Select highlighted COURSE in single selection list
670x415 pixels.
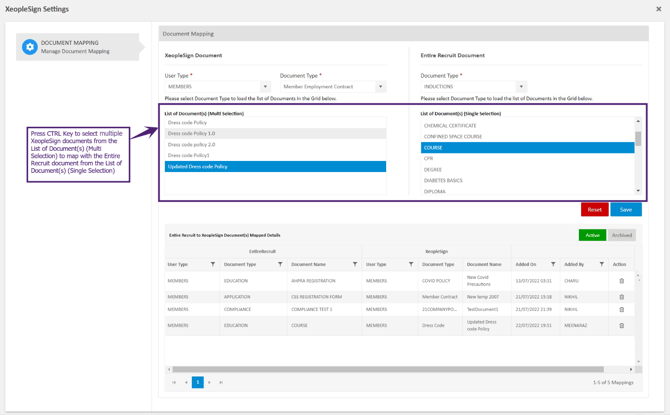pos(528,147)
